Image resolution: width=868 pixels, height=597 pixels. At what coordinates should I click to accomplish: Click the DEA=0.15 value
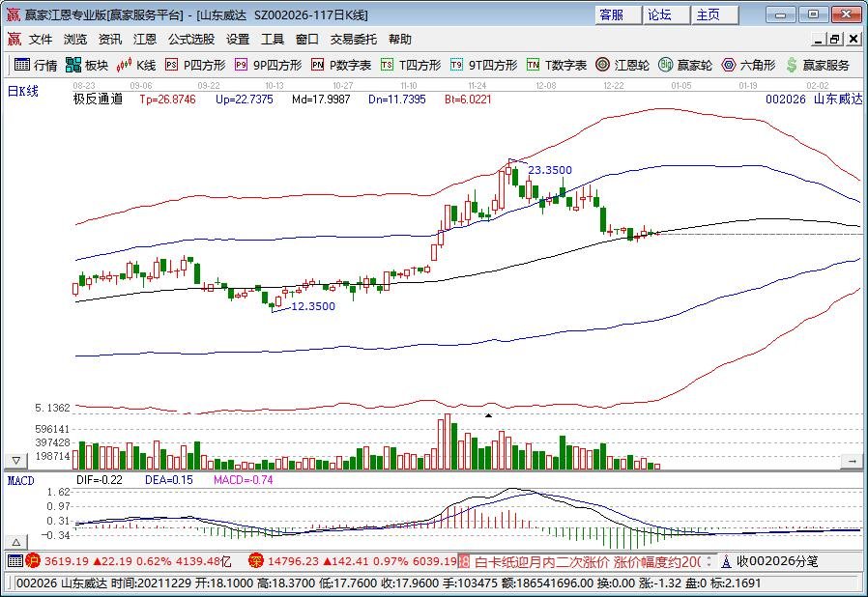click(x=169, y=480)
